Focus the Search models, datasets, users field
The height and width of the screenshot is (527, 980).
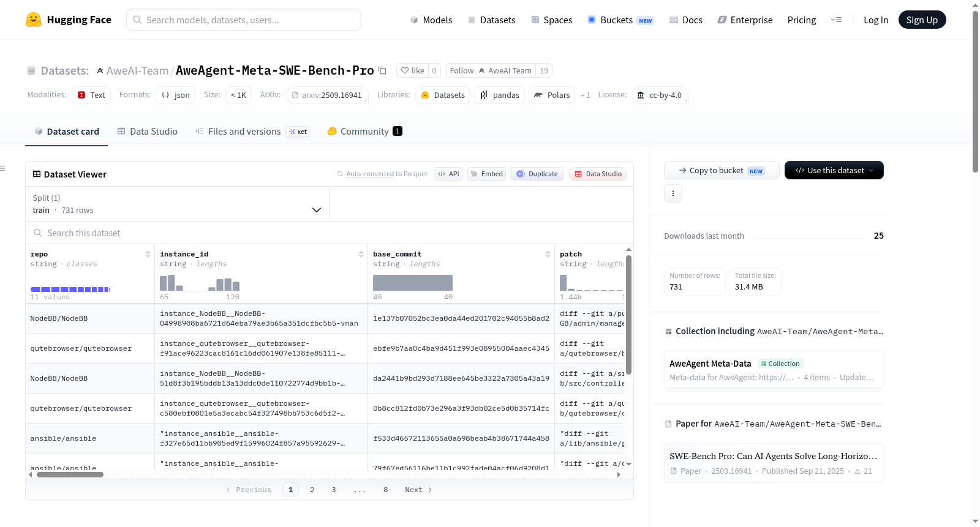244,20
